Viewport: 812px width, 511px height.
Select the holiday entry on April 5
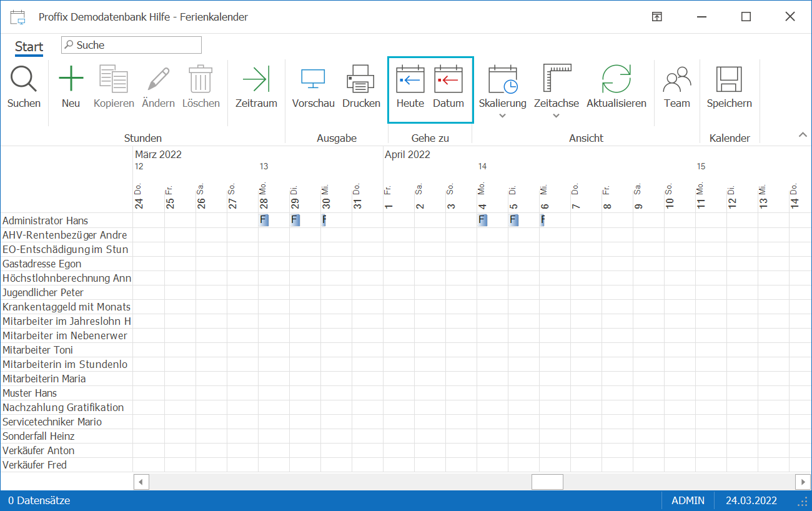tap(513, 220)
